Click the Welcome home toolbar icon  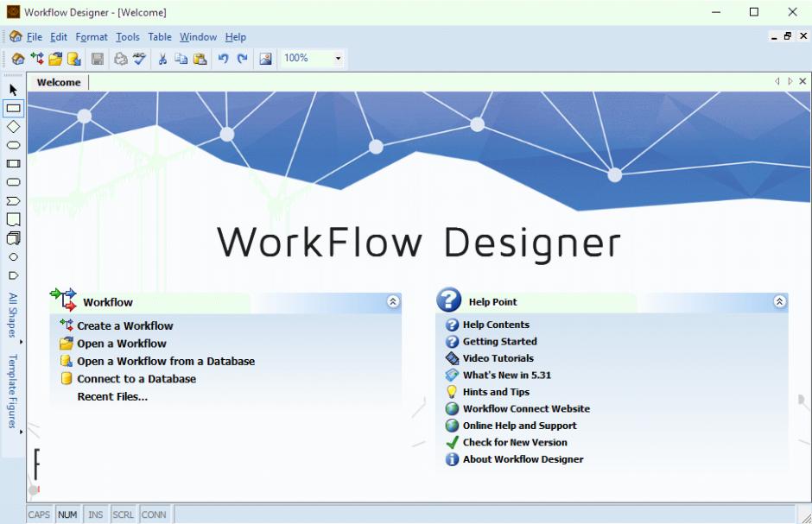pos(18,59)
